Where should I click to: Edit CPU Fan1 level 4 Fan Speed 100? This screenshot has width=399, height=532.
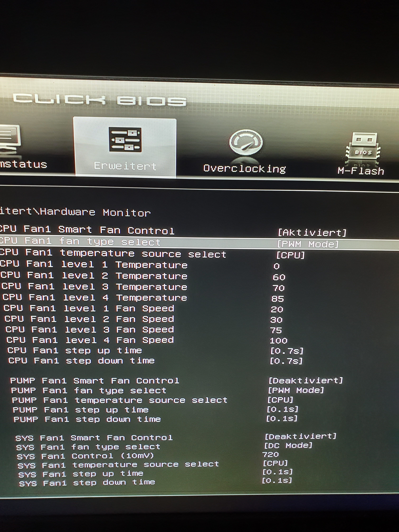[278, 341]
